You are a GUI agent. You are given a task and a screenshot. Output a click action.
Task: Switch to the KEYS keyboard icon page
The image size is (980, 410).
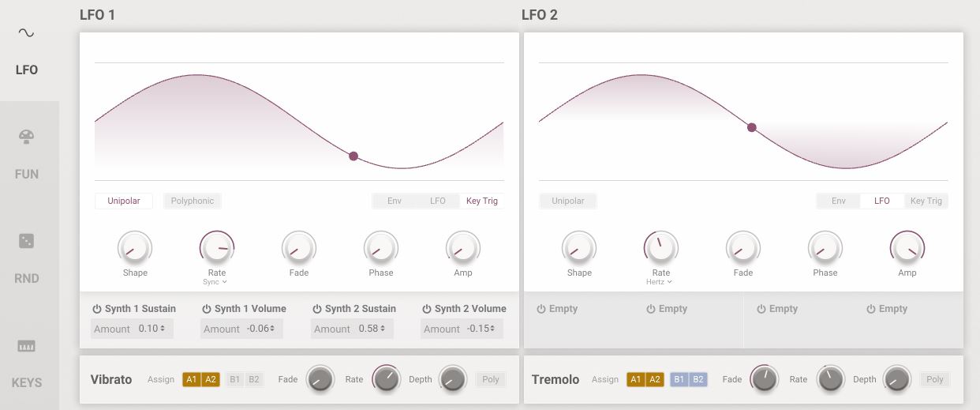point(26,346)
